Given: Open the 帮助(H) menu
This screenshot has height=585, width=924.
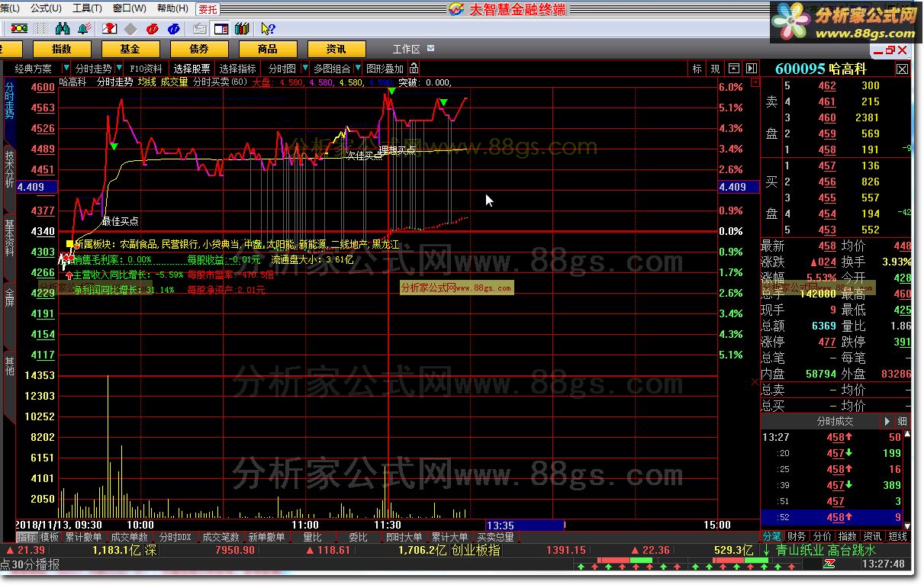Looking at the screenshot, I should (172, 8).
